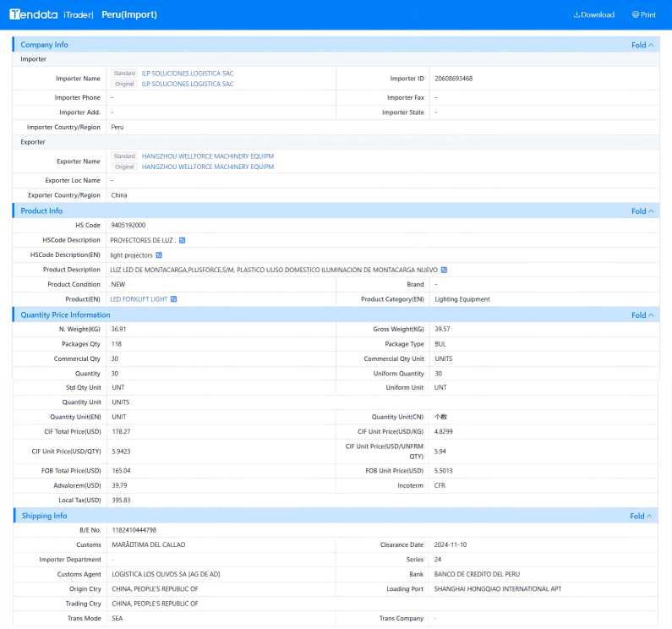Click translate icon beside PROYECTORES DE LUZ
This screenshot has width=672, height=629.
point(182,240)
